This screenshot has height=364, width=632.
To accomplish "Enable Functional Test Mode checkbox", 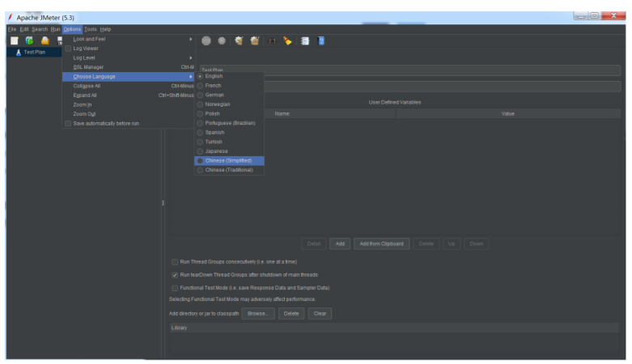I will [x=175, y=288].
